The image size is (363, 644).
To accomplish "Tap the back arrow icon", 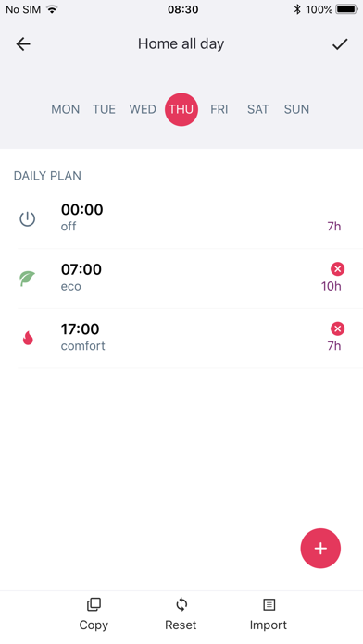I will 23,43.
